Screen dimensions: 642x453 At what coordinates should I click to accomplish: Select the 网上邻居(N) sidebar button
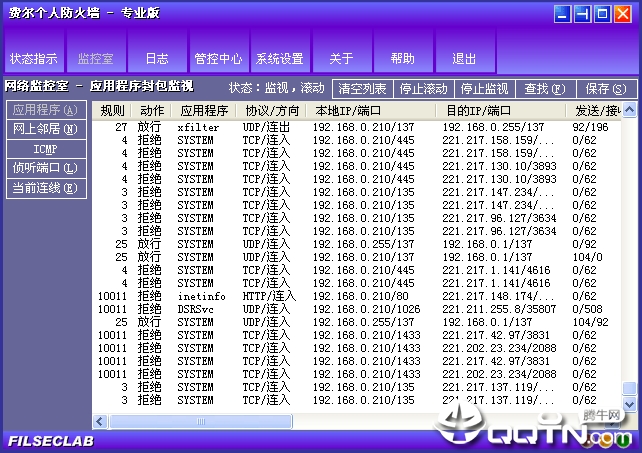click(x=46, y=129)
